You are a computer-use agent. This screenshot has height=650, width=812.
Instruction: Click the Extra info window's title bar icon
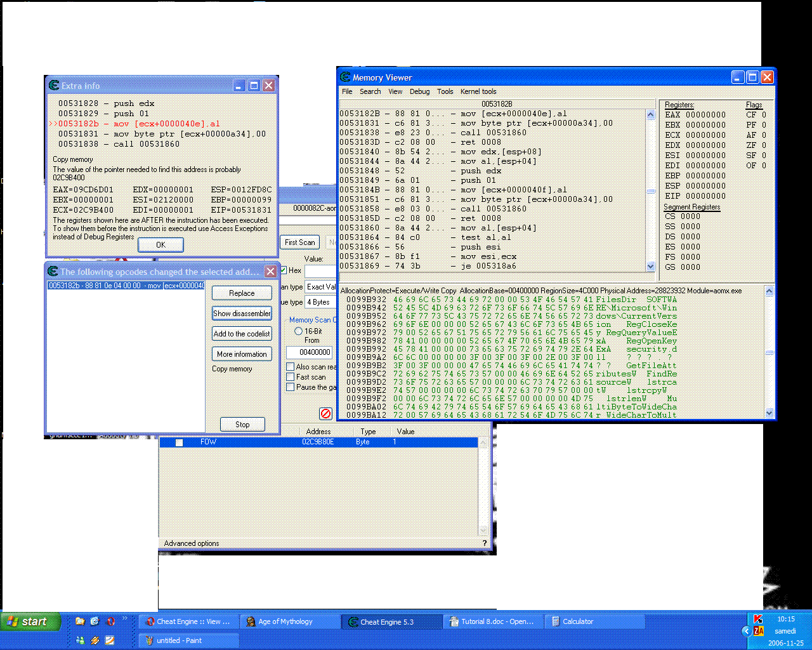tap(54, 86)
